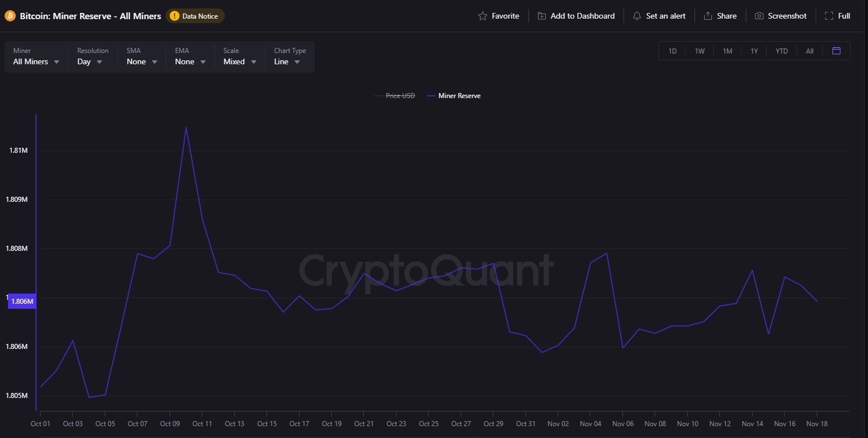868x438 pixels.
Task: Click the Full screen expand icon
Action: pos(829,16)
